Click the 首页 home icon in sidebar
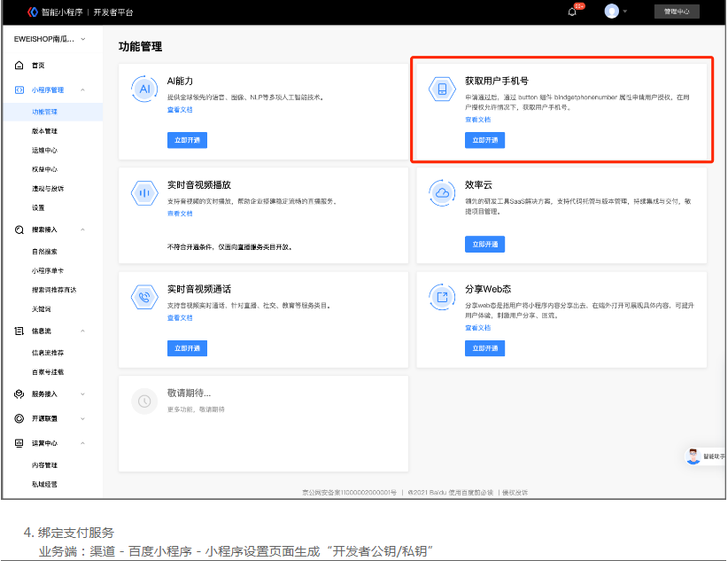Viewport: 728px width, 561px height. (19, 66)
